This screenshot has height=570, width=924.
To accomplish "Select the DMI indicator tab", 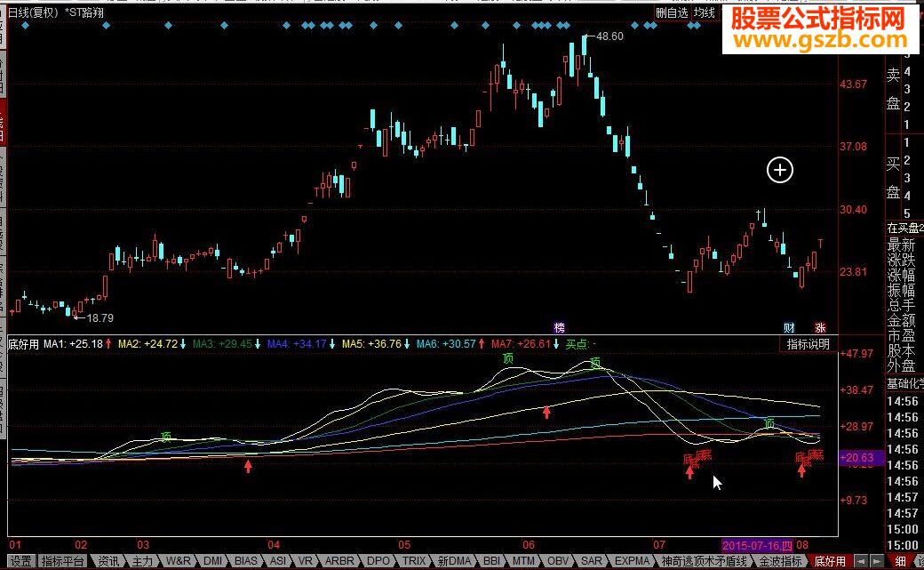I will click(x=212, y=560).
